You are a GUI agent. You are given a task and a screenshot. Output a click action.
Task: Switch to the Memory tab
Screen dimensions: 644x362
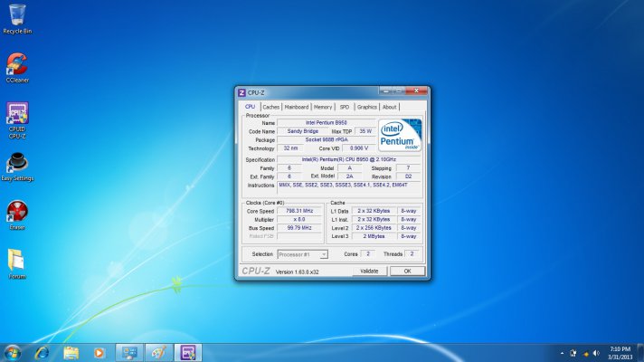coord(323,107)
